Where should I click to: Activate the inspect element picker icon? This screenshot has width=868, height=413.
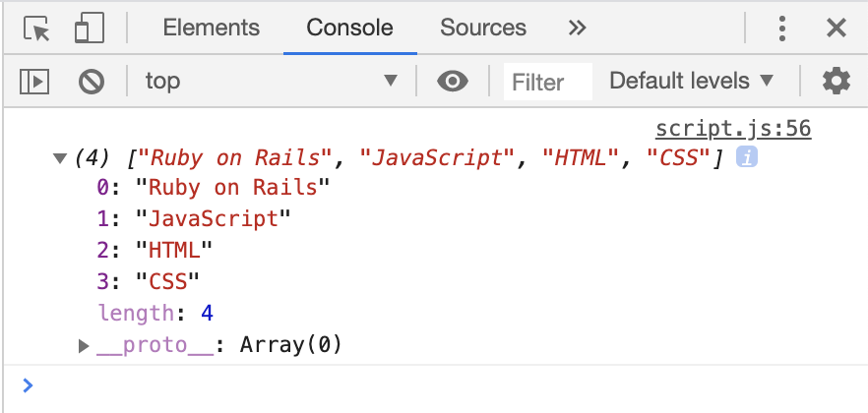[x=36, y=29]
